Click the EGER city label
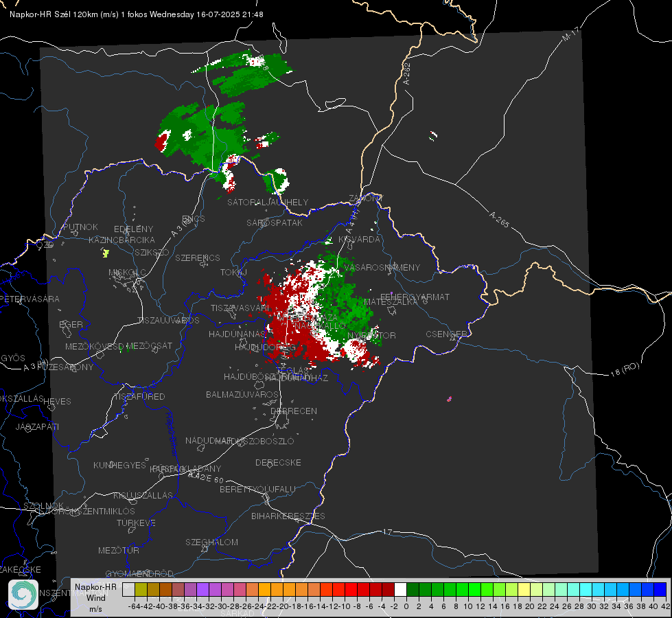This screenshot has width=672, height=618. [71, 324]
